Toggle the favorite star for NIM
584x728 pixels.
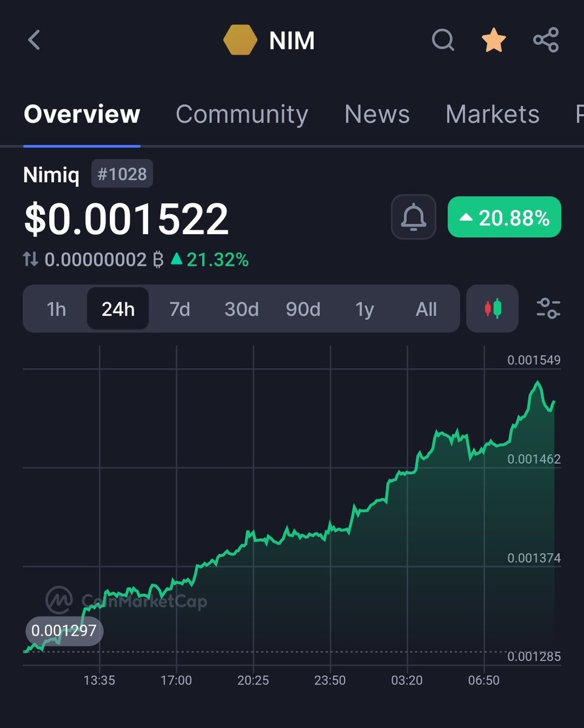(494, 41)
